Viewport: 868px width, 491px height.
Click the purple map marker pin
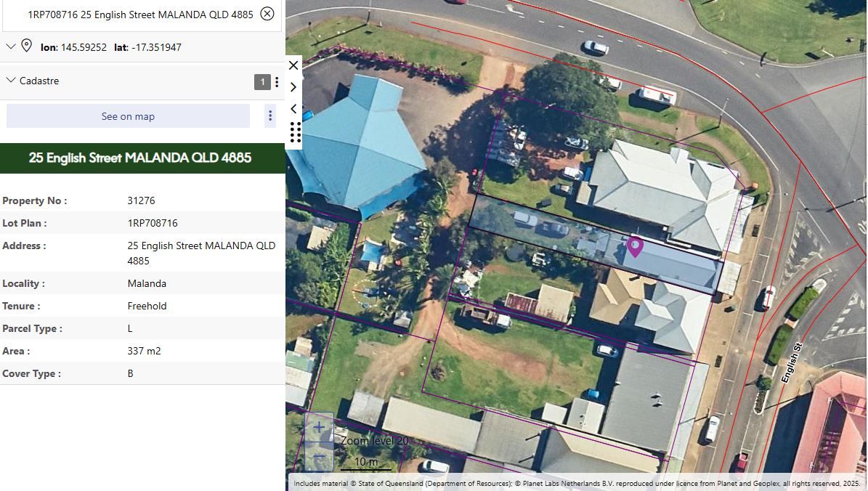tap(634, 247)
